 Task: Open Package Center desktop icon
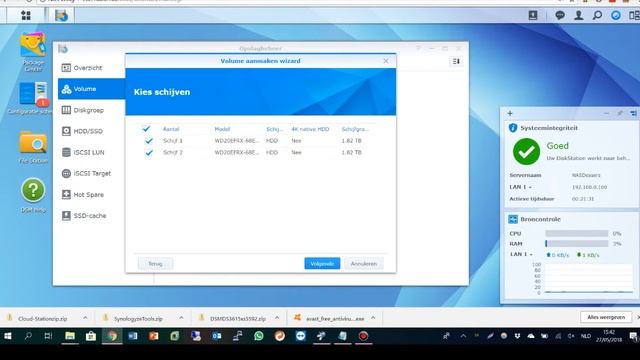pyautogui.click(x=33, y=52)
